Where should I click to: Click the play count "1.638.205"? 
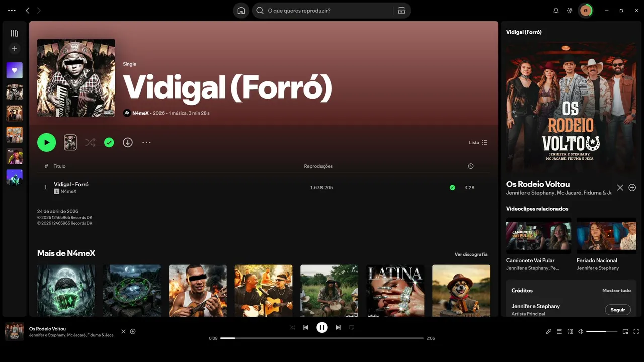click(321, 188)
